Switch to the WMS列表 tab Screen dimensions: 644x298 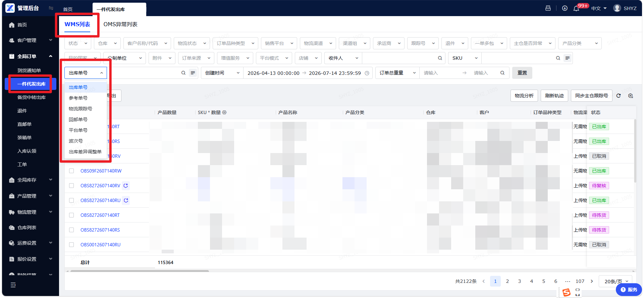(77, 24)
